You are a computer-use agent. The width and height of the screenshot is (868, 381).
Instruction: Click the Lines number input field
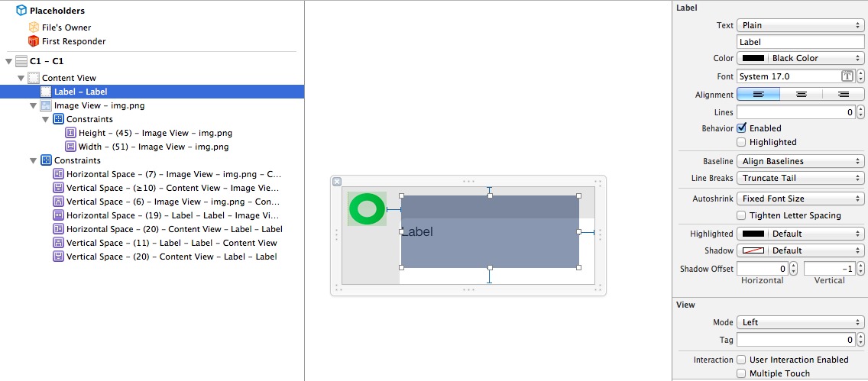click(795, 112)
